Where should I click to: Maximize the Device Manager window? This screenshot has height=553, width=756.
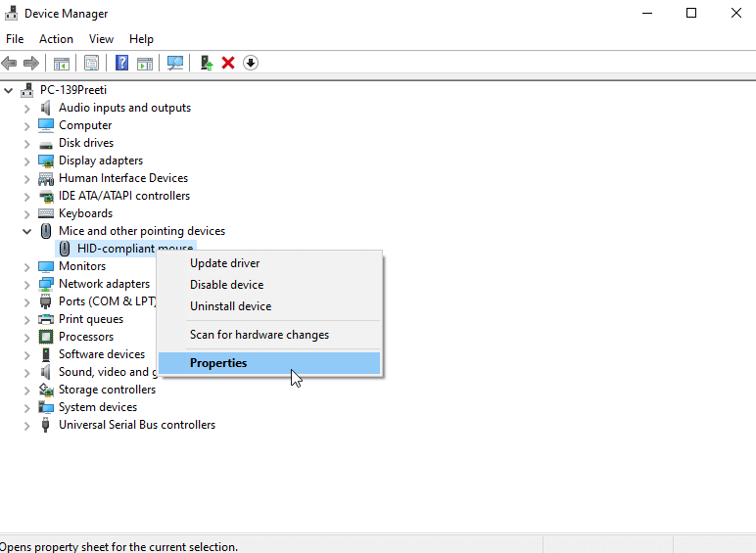[x=691, y=13]
